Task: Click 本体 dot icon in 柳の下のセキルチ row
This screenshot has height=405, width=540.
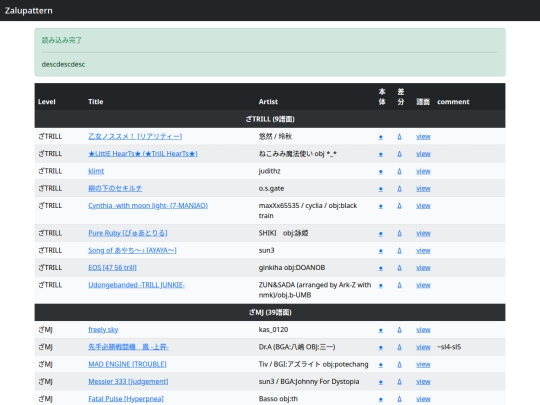Action: pos(381,188)
